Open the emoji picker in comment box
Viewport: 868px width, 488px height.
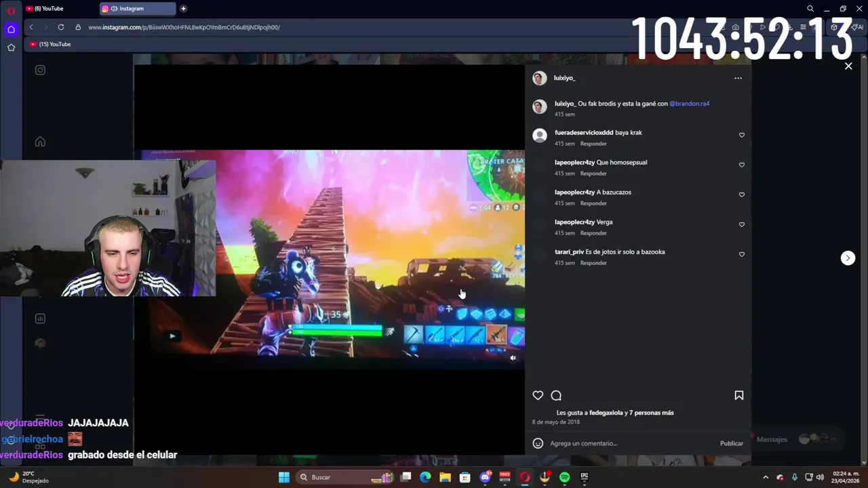click(x=538, y=443)
